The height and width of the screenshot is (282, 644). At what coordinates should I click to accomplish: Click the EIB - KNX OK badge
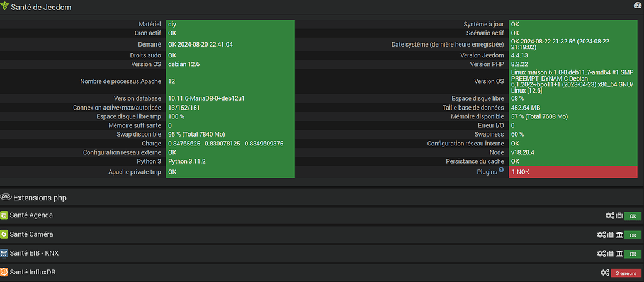pos(633,254)
